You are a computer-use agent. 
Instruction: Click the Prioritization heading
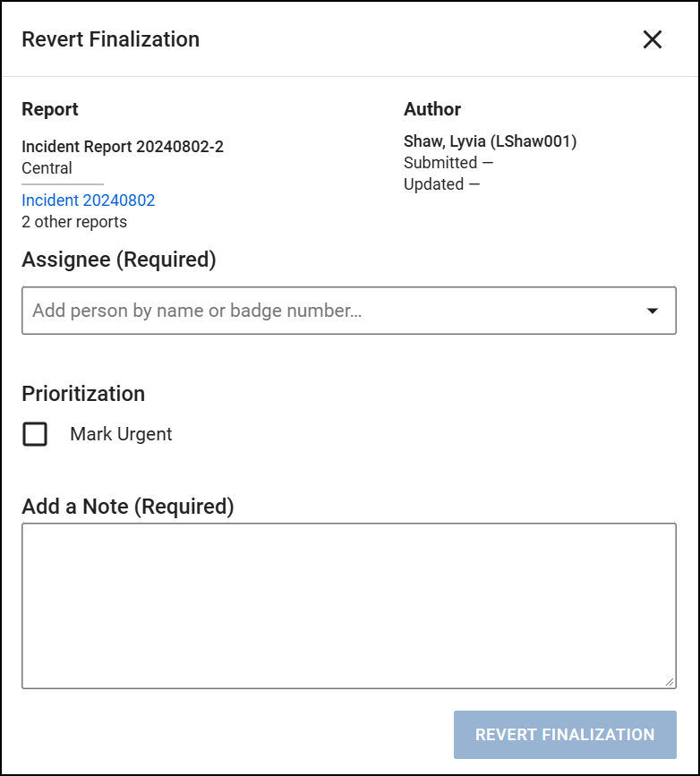coord(83,394)
